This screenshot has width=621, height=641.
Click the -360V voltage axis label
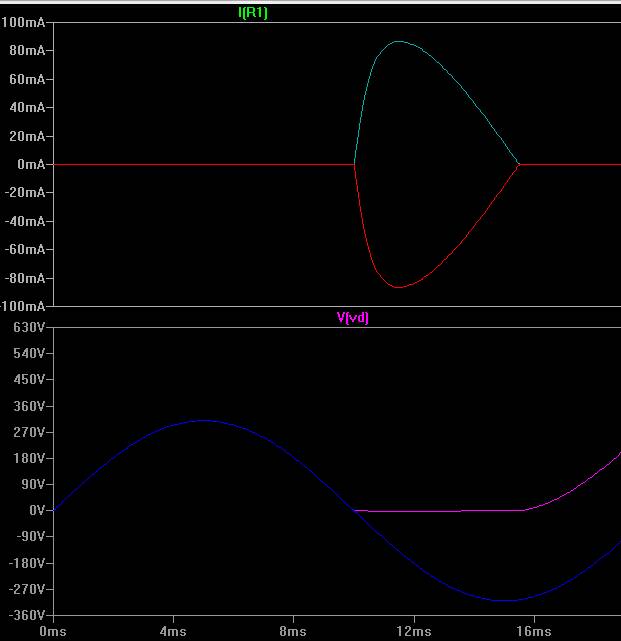coord(27,615)
